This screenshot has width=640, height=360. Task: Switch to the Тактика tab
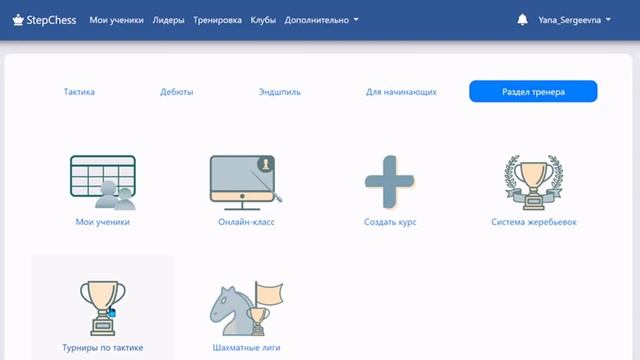(x=79, y=92)
